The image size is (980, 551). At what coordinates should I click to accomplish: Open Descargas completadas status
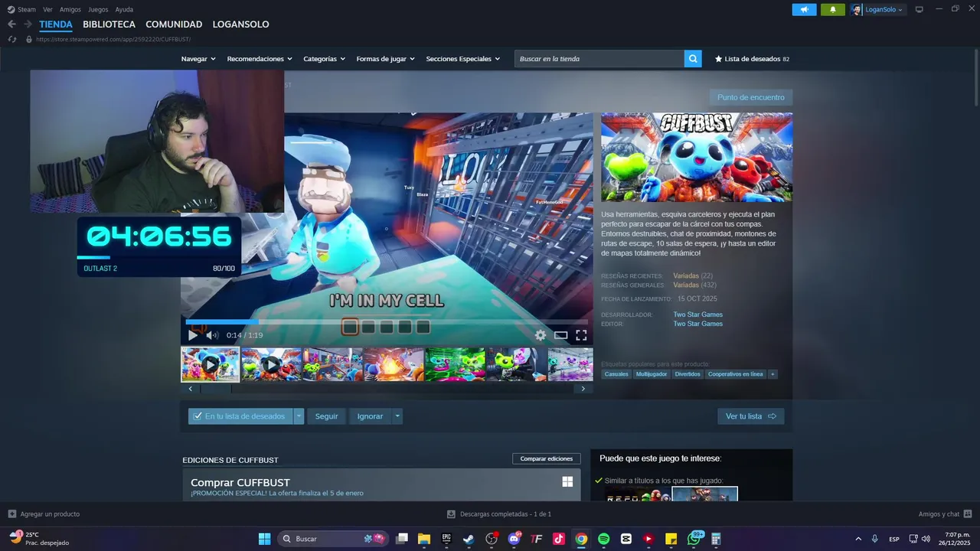pyautogui.click(x=499, y=514)
